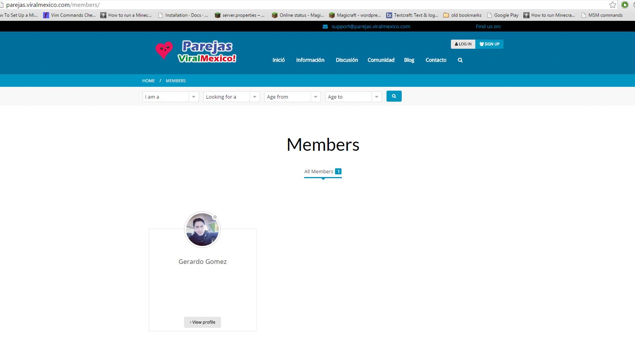Open the Textcraft bookmark
635x364 pixels.
tap(412, 15)
